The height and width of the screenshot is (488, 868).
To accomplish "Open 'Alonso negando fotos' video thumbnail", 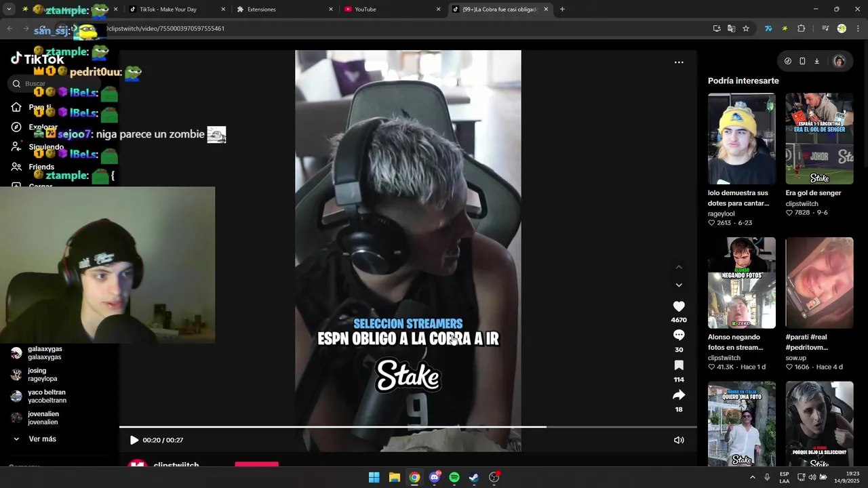I will (741, 283).
